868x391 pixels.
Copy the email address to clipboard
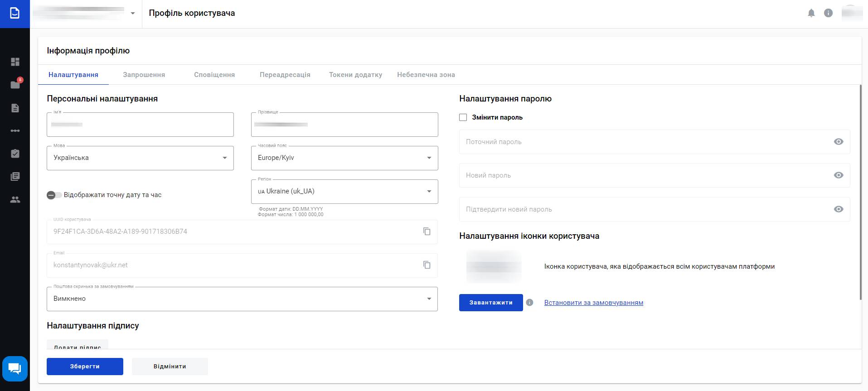427,265
